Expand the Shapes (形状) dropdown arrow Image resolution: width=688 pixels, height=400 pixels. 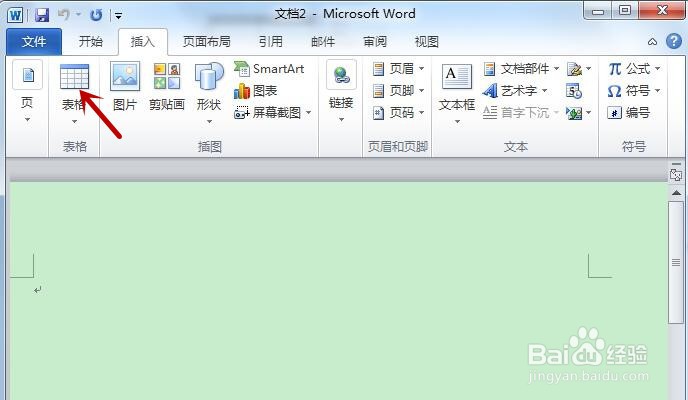pos(209,121)
